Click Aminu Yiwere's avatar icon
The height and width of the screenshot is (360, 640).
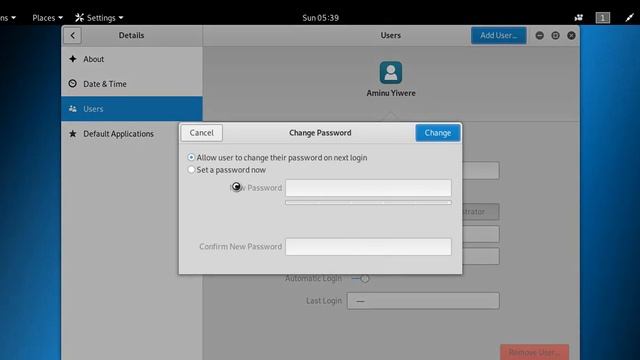(x=391, y=73)
